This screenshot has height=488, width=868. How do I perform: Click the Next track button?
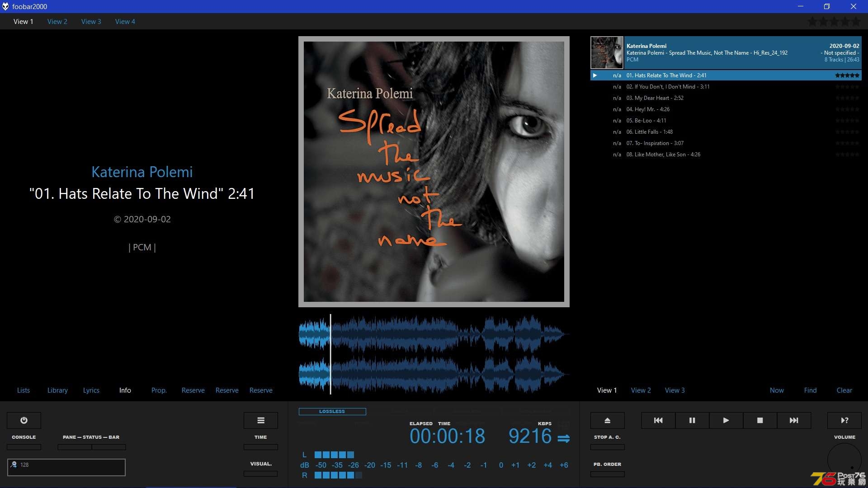[x=794, y=420]
